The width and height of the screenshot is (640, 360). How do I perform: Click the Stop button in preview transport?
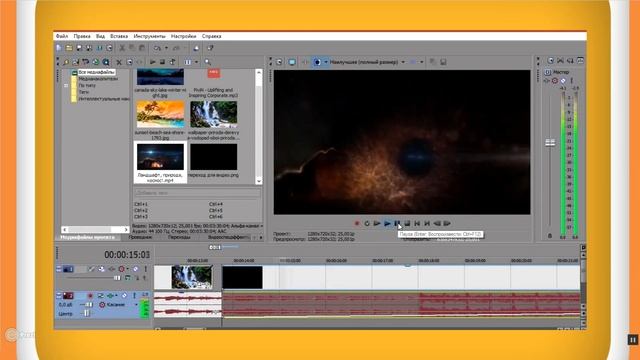(x=407, y=223)
